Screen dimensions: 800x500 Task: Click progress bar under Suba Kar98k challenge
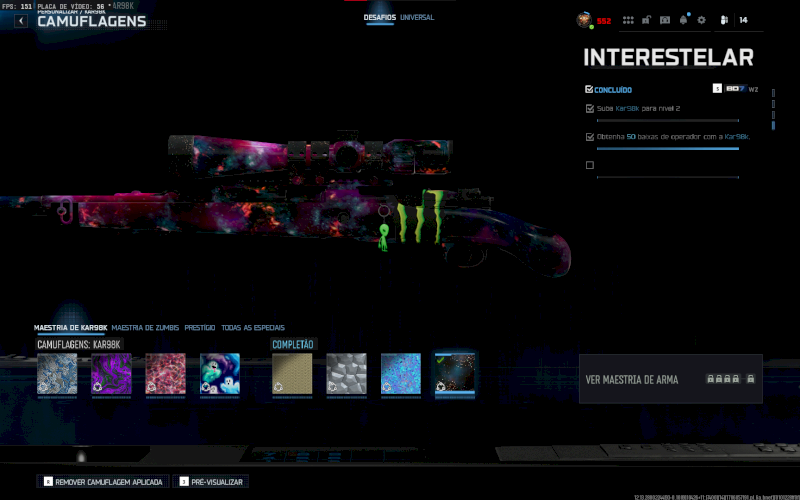pyautogui.click(x=668, y=121)
